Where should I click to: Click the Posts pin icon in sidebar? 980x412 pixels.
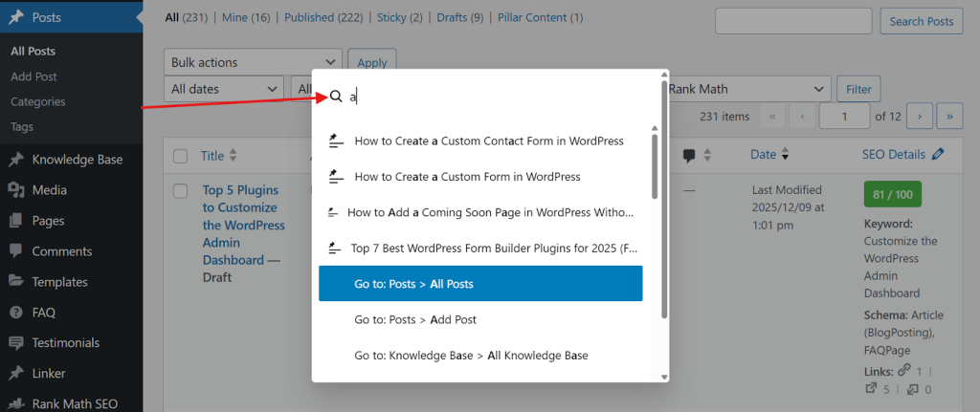(x=16, y=17)
